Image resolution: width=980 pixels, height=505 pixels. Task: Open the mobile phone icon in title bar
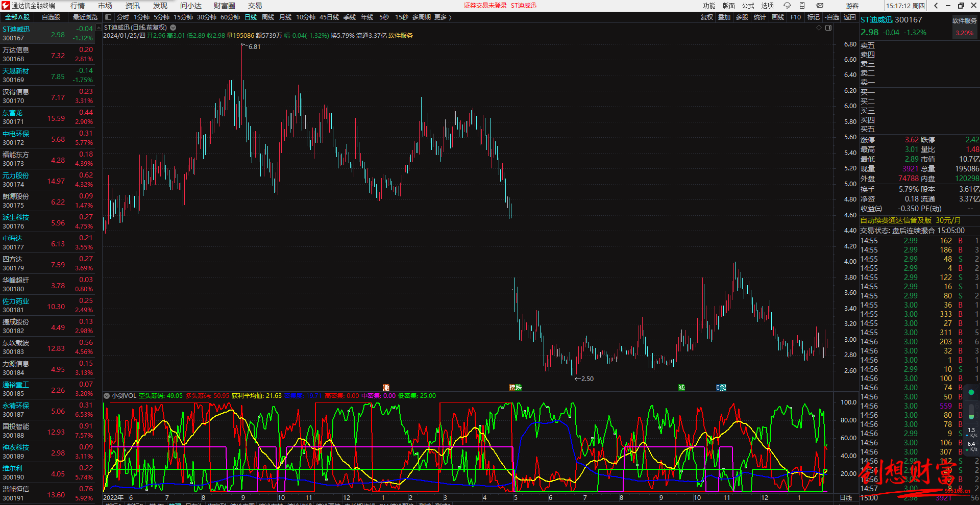(802, 6)
